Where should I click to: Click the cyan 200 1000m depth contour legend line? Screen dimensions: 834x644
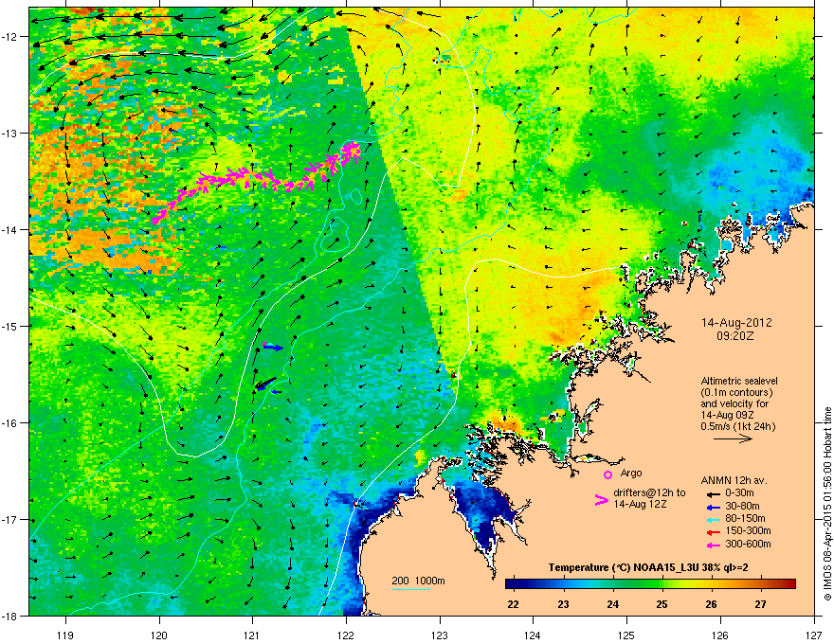[411, 589]
